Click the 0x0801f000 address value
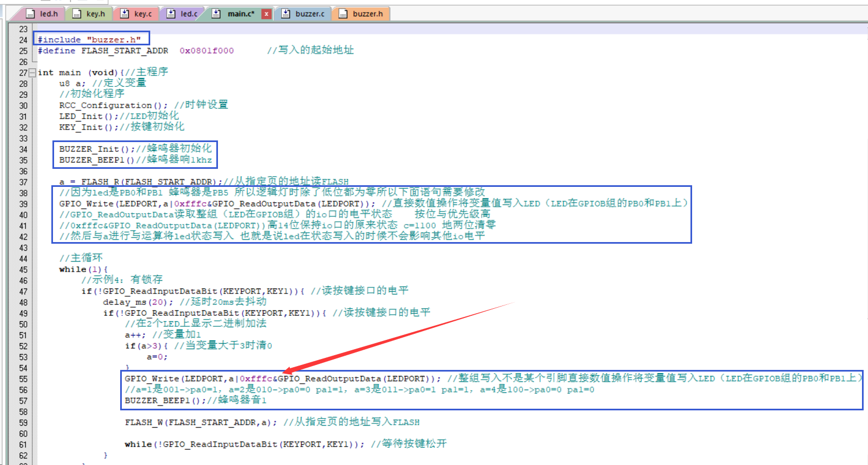The height and width of the screenshot is (465, 868). (x=206, y=50)
